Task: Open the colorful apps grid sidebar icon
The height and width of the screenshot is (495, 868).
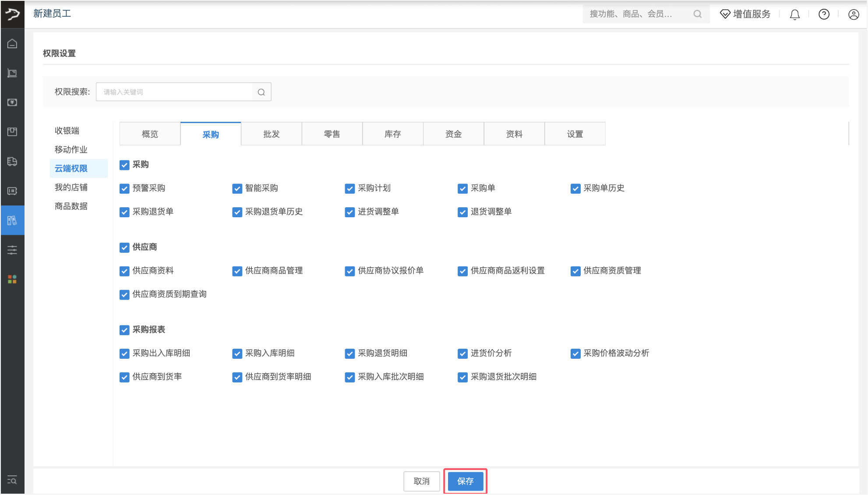Action: [x=12, y=279]
